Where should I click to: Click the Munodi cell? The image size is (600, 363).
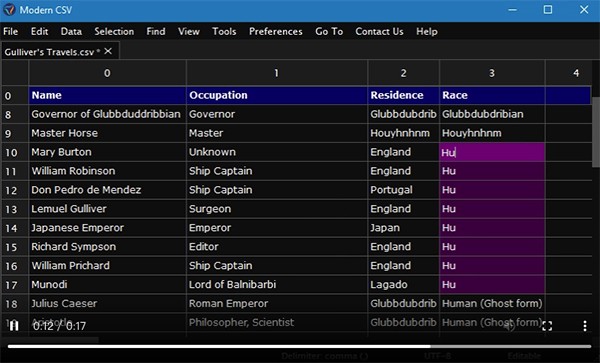tap(107, 285)
